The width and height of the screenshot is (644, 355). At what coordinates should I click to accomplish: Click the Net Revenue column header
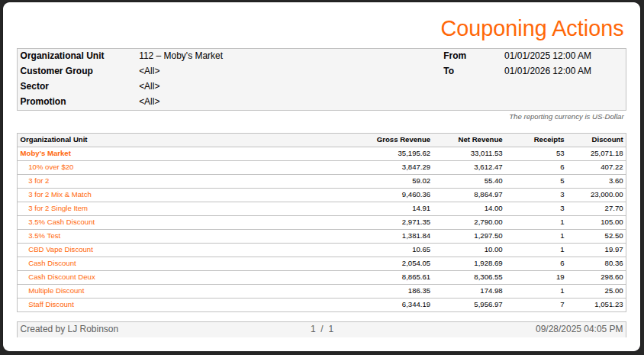point(480,140)
